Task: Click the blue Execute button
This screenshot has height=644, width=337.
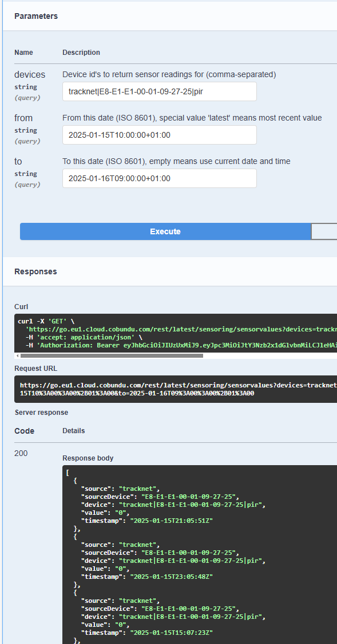Action: point(165,231)
